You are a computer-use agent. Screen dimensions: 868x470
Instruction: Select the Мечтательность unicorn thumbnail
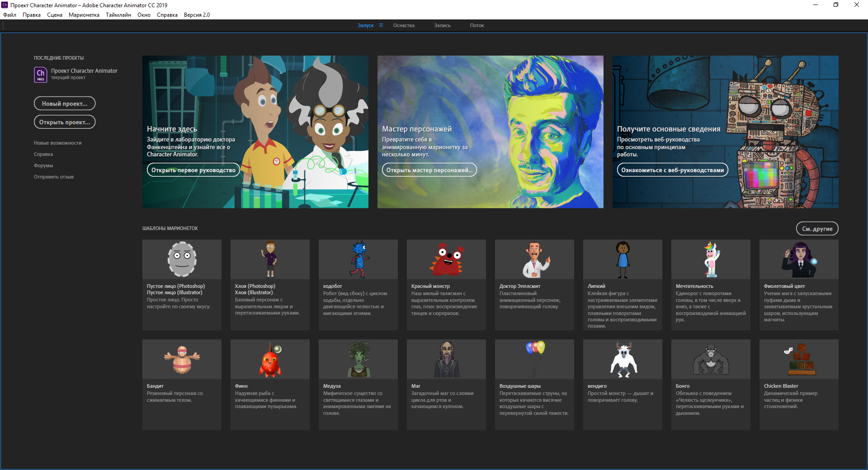pos(711,259)
